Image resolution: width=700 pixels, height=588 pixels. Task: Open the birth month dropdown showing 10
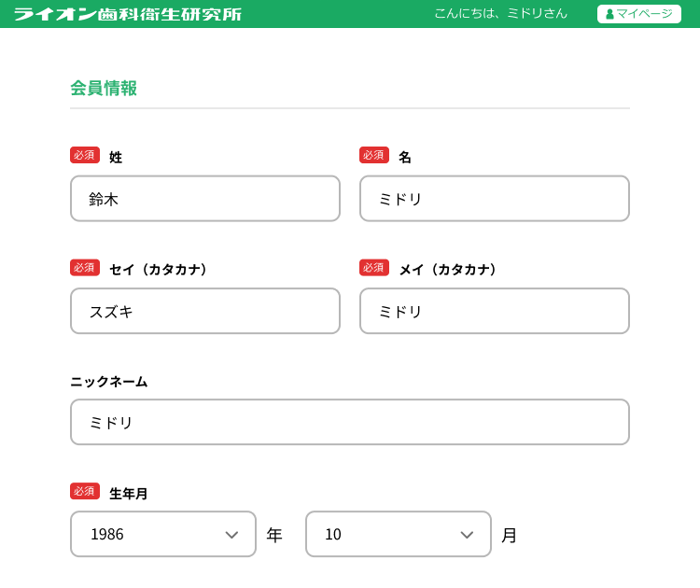pyautogui.click(x=399, y=534)
